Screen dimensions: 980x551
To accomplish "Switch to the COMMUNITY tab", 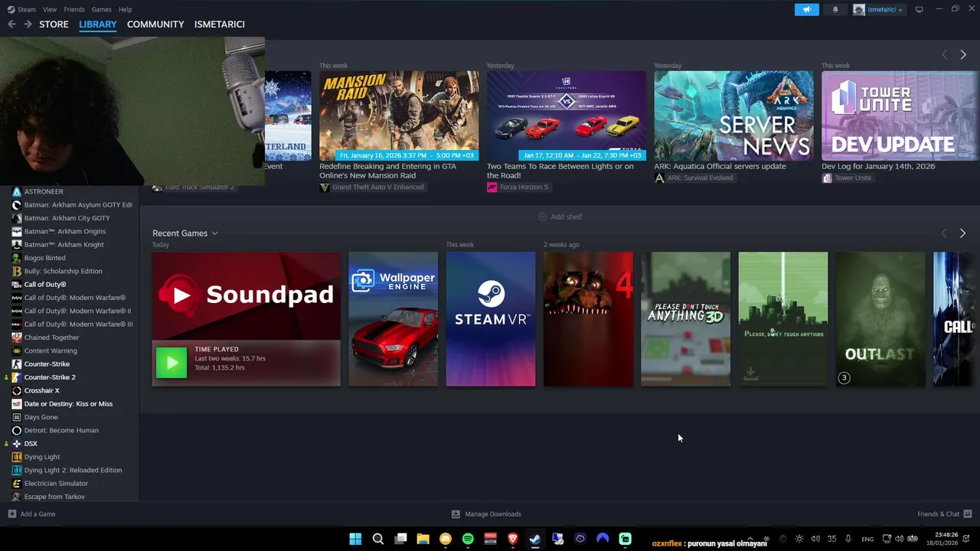I will (155, 24).
